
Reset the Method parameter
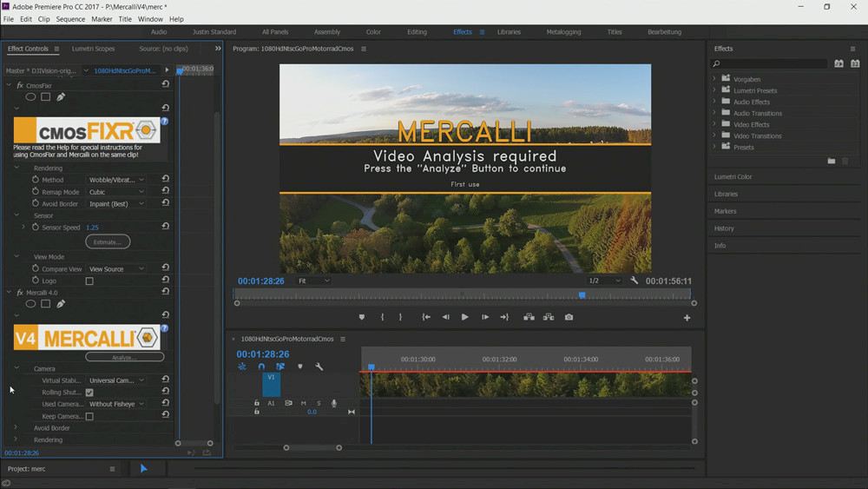tap(166, 179)
